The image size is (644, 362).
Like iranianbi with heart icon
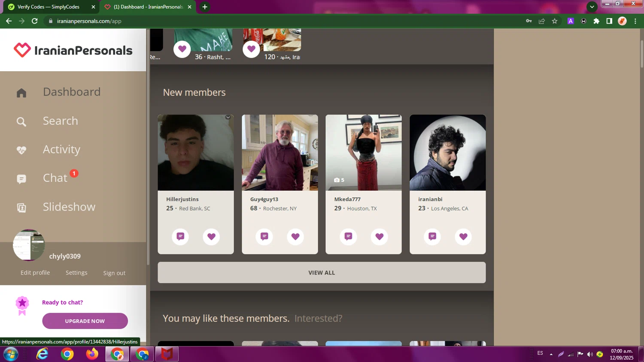click(463, 236)
